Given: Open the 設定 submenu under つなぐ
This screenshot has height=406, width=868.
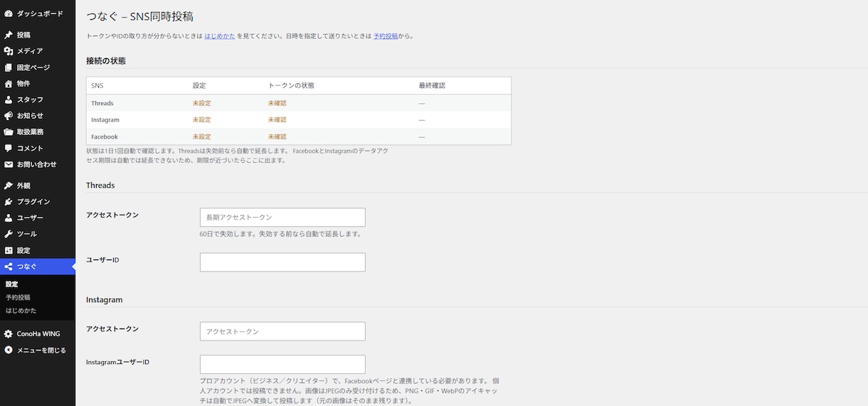Looking at the screenshot, I should (x=11, y=284).
